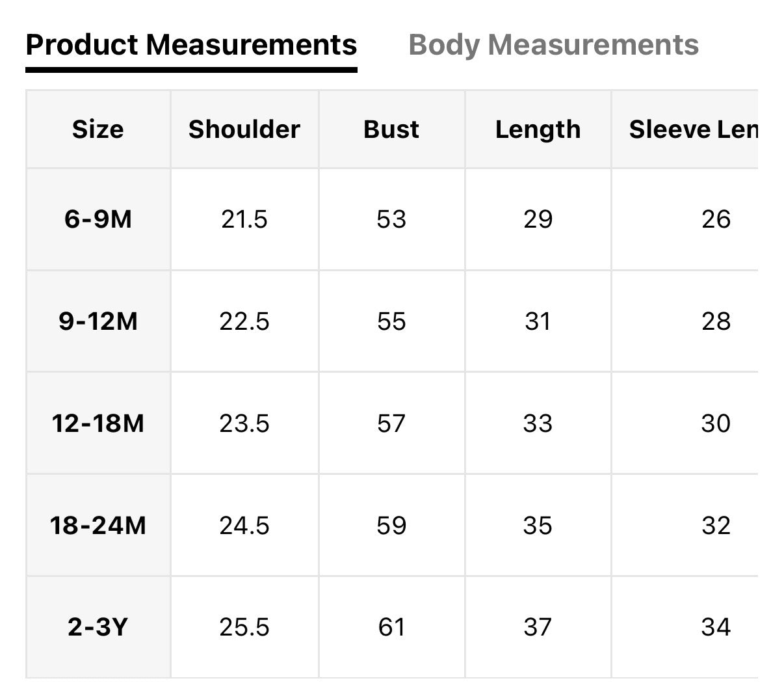Image resolution: width=784 pixels, height=685 pixels.
Task: Select the 18-24M size row label
Action: pos(98,526)
